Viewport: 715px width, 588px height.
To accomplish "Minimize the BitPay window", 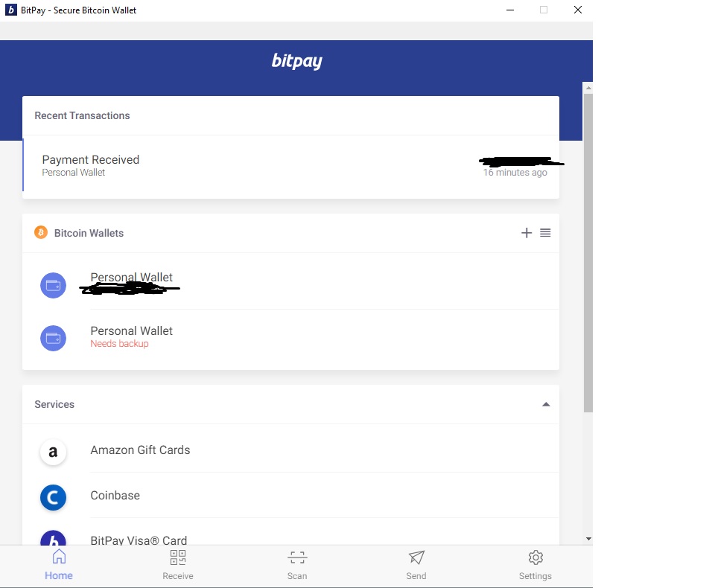I will pyautogui.click(x=510, y=10).
